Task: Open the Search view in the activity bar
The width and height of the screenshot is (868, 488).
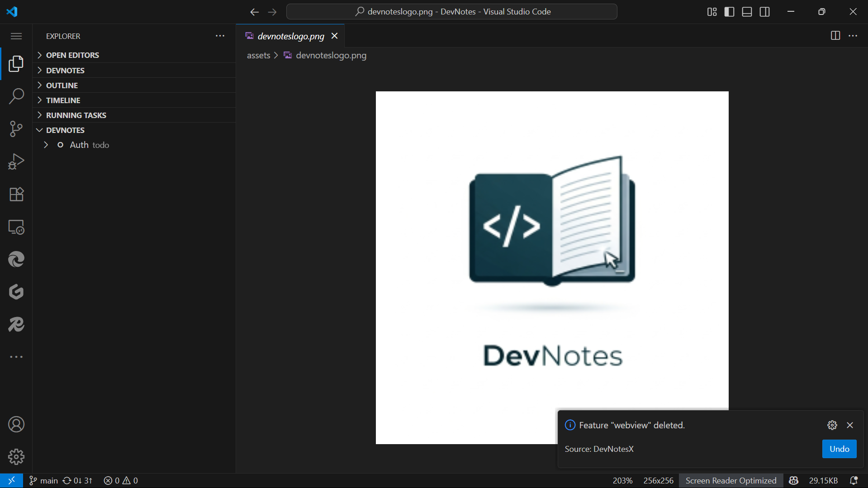Action: tap(16, 96)
